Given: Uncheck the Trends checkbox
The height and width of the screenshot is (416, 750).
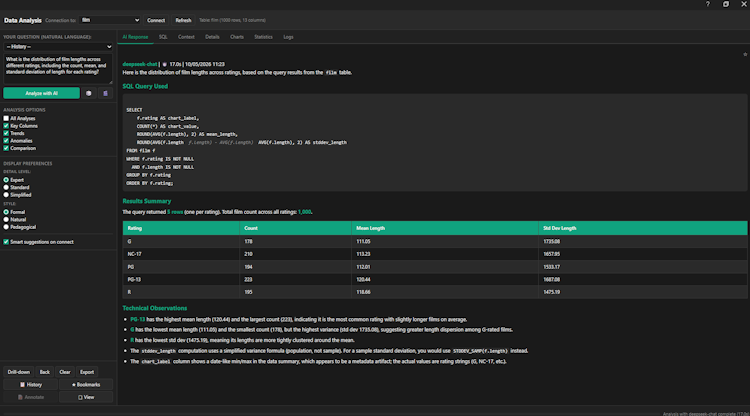Looking at the screenshot, I should point(6,133).
